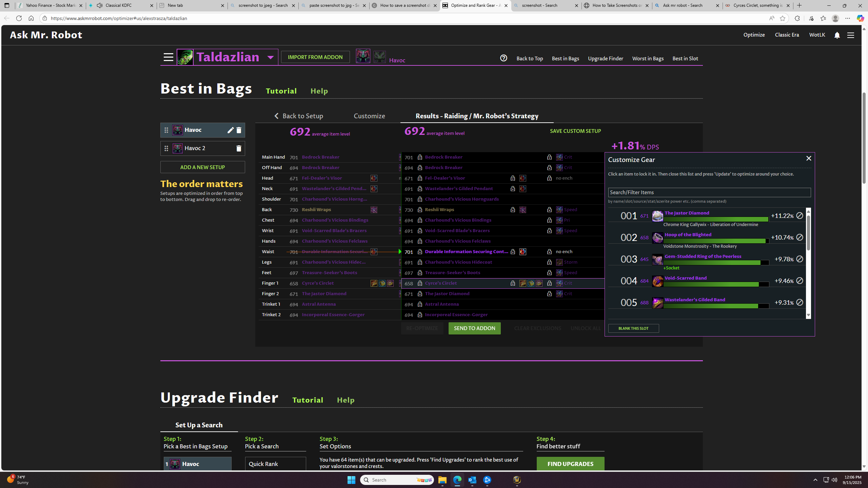Exclude The Jastor Diamond from results

(x=800, y=216)
